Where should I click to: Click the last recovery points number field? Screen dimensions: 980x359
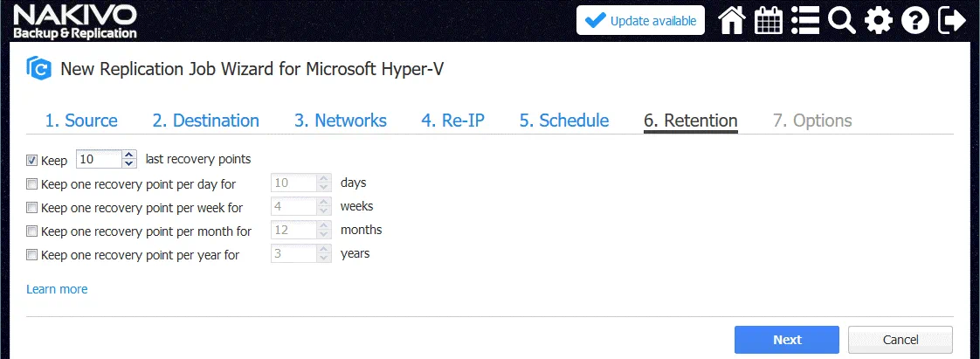(98, 159)
